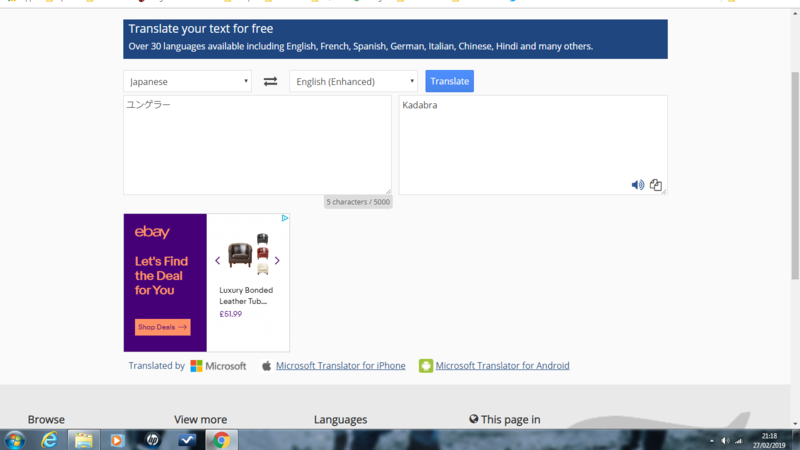The height and width of the screenshot is (450, 800).
Task: Click into the Japanese source text box
Action: point(257,145)
